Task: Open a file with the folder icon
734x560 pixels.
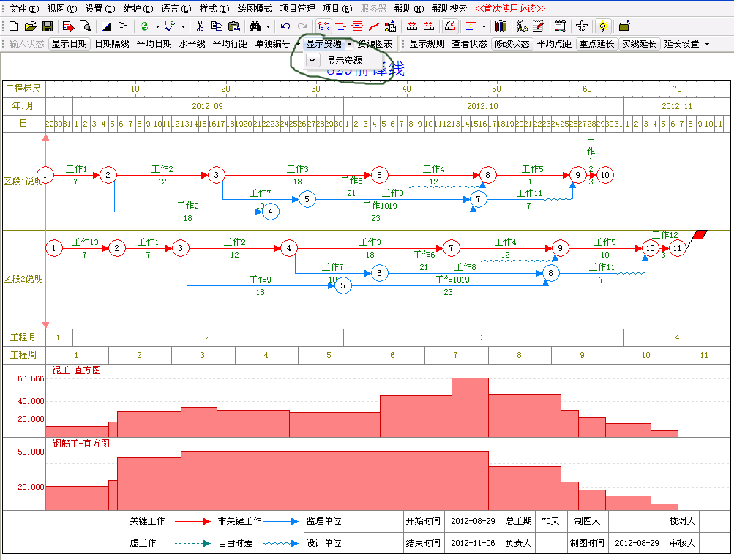Action: (x=31, y=26)
